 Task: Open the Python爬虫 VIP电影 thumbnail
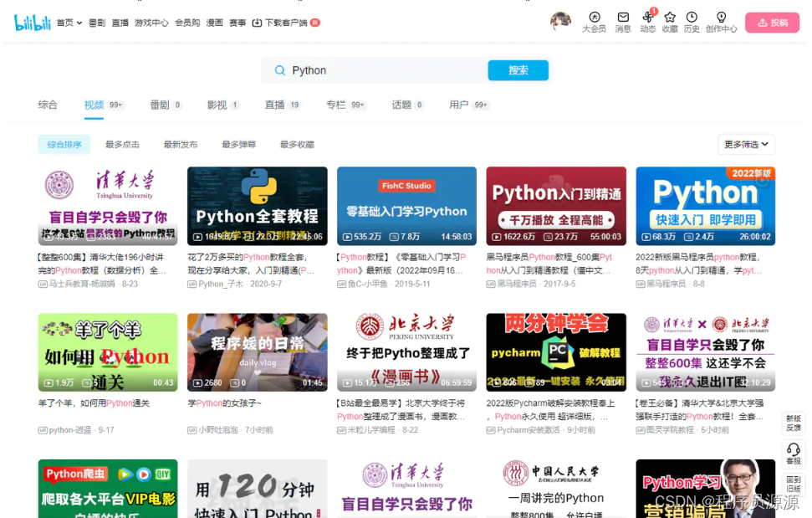click(108, 489)
